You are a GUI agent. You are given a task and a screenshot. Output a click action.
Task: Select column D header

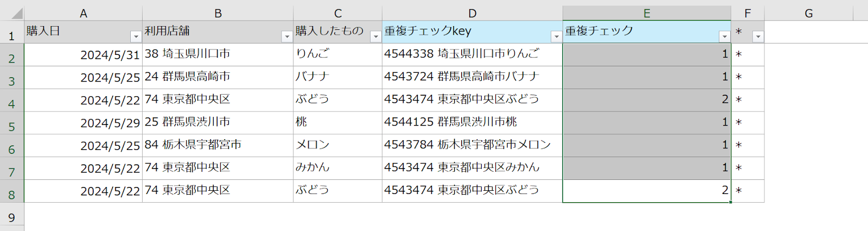473,14
